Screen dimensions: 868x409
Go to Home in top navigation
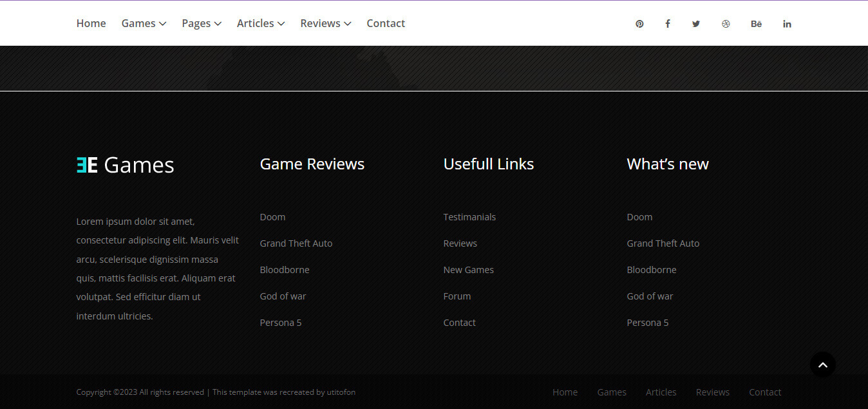pyautogui.click(x=91, y=23)
